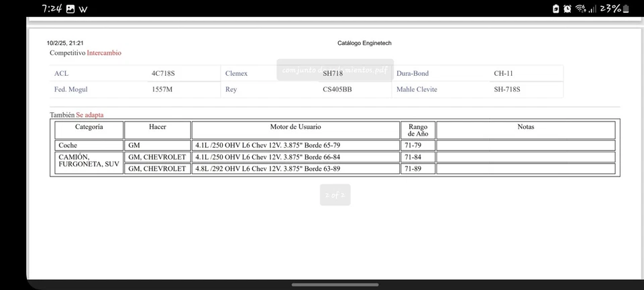The image size is (644, 290).
Task: Select part number 'CH-11'
Action: [503, 74]
